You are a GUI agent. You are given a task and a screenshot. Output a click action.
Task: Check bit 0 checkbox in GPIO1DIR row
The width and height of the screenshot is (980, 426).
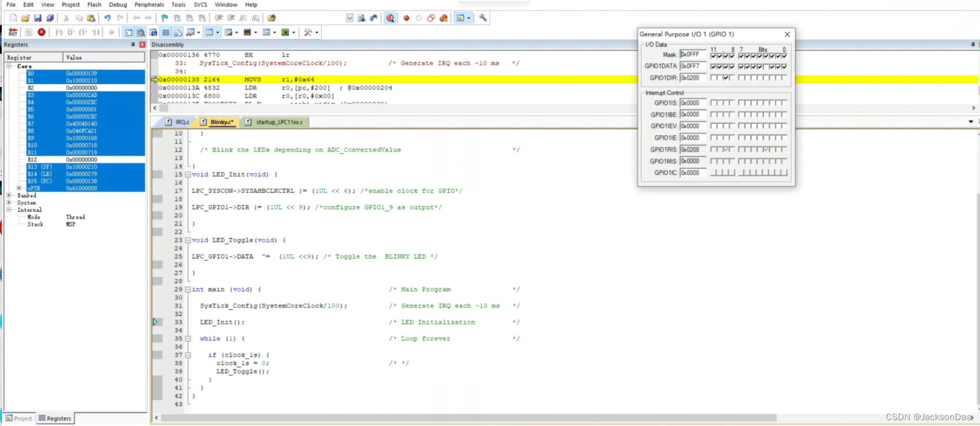point(785,78)
